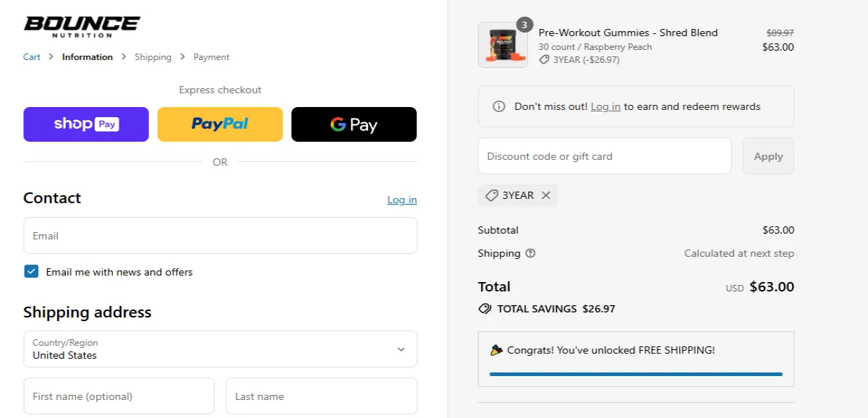Click Cart in the breadcrumb navigation
This screenshot has width=868, height=418.
coord(31,56)
